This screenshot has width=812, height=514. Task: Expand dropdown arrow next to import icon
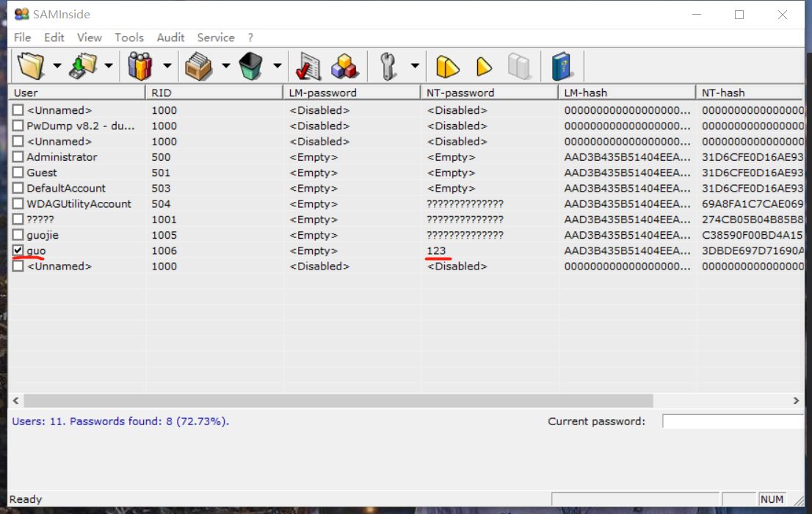[x=108, y=66]
